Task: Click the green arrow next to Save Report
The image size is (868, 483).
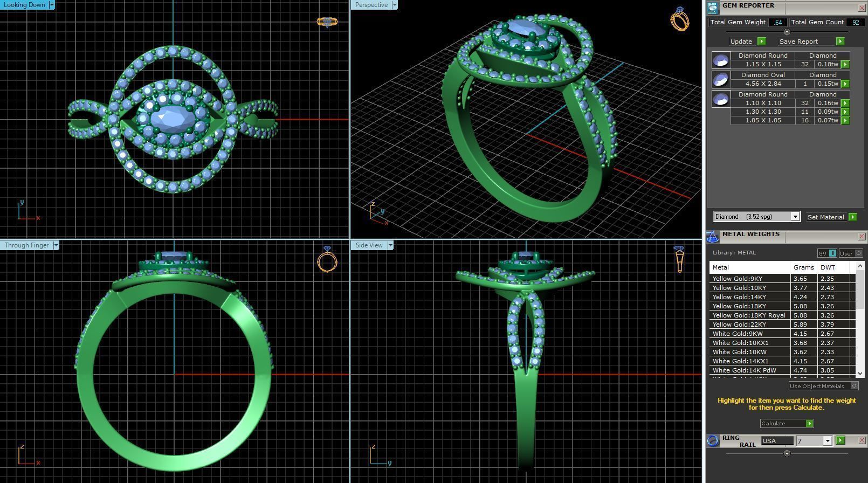Action: (840, 42)
